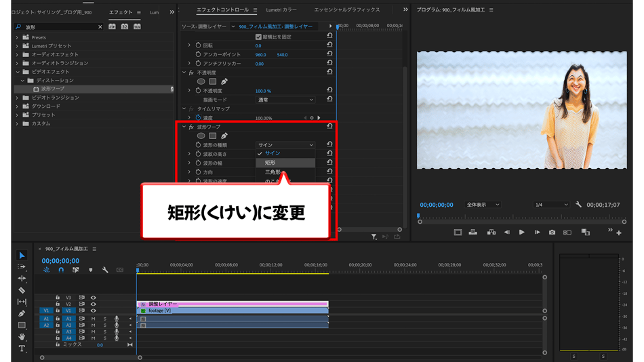
Task: Click the Extract button in Program Monitor
Action: tap(491, 232)
